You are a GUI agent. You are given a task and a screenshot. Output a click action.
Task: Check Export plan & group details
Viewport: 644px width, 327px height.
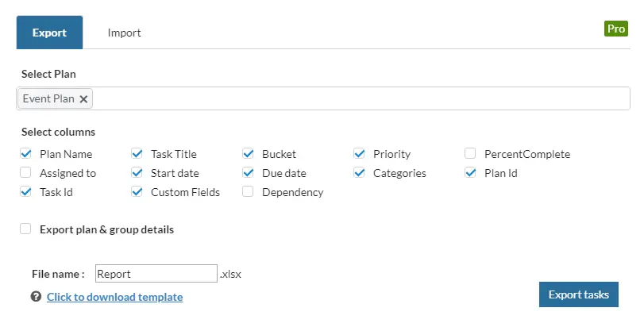[25, 229]
